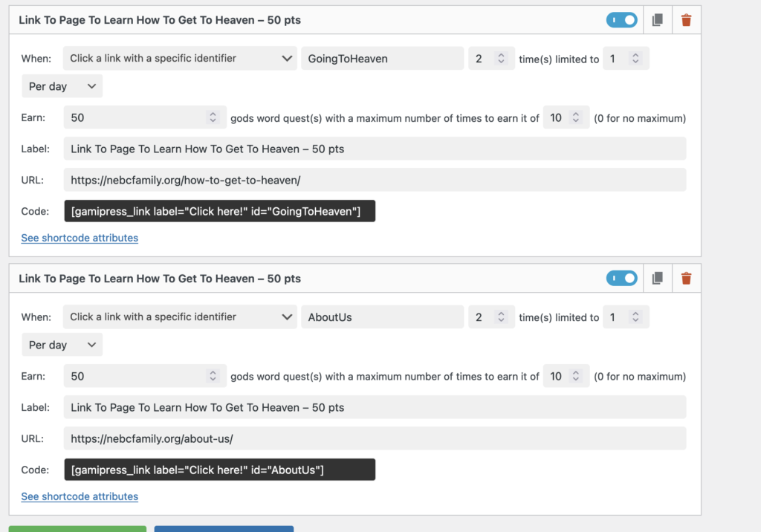Increase the Earn points value in first trigger
The width and height of the screenshot is (761, 532).
214,113
